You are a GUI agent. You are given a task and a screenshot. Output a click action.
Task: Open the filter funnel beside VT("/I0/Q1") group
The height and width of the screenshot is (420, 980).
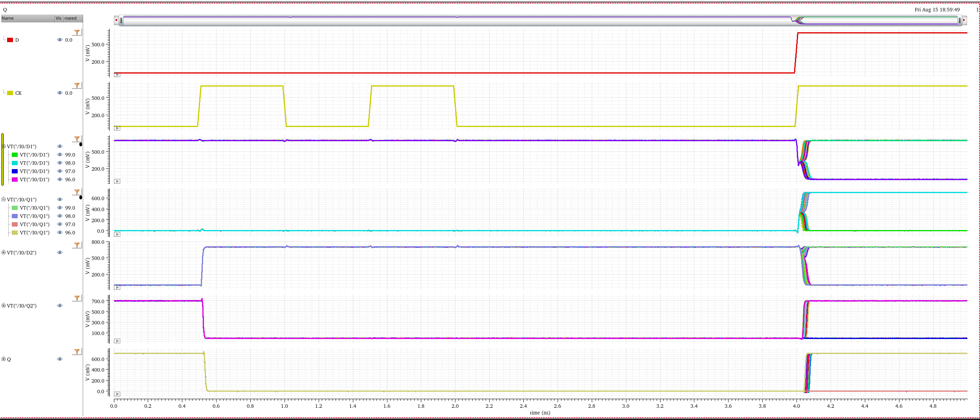(x=77, y=192)
